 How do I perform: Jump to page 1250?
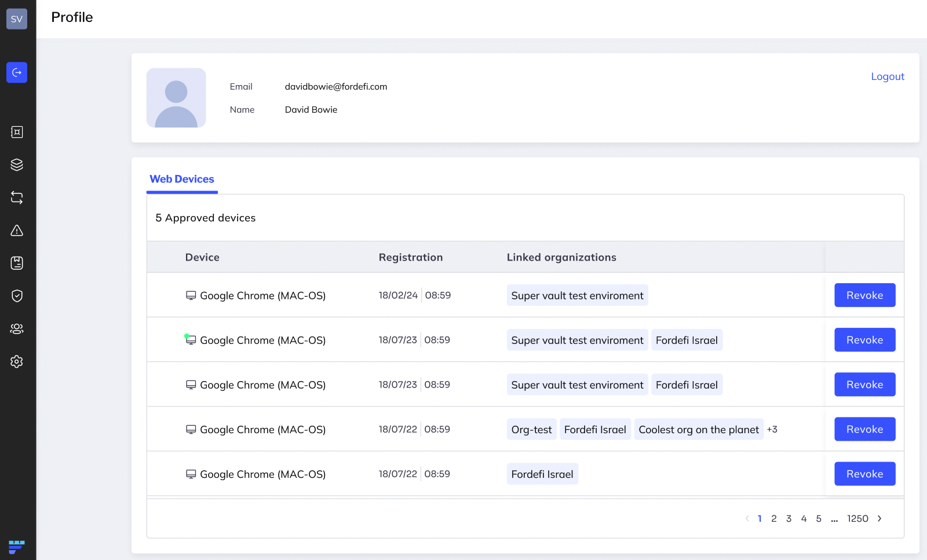point(857,518)
